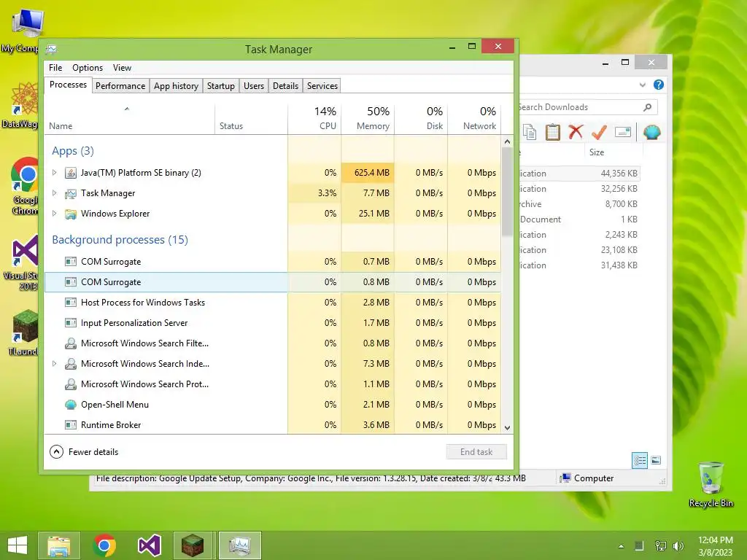Click the process list scrollbar down arrow
The image size is (747, 560).
pyautogui.click(x=507, y=427)
